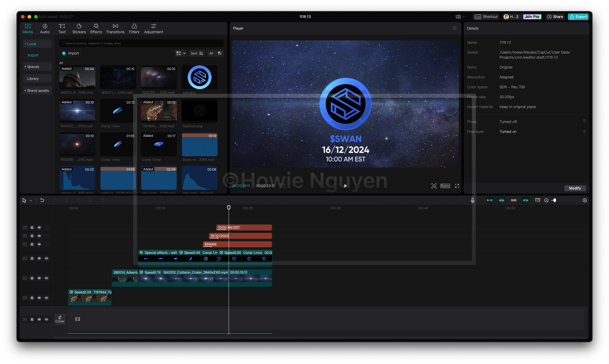
Task: Click the undo arrow icon
Action: pyautogui.click(x=42, y=200)
